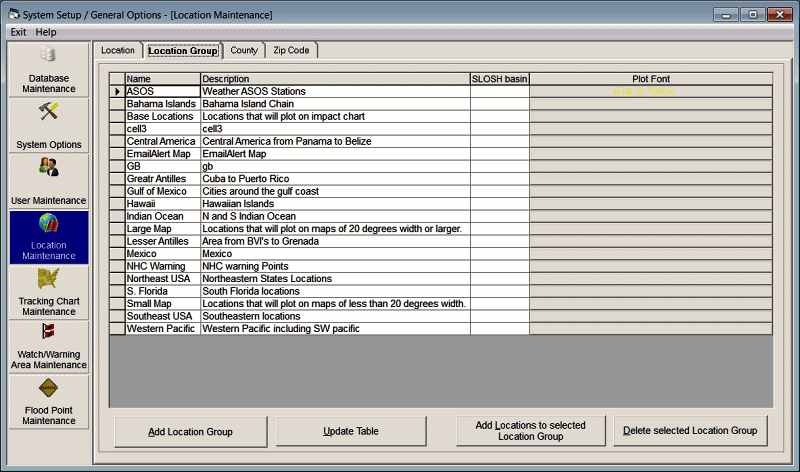Click Add Locations to selected Location Group
This screenshot has width=800, height=472.
point(531,431)
